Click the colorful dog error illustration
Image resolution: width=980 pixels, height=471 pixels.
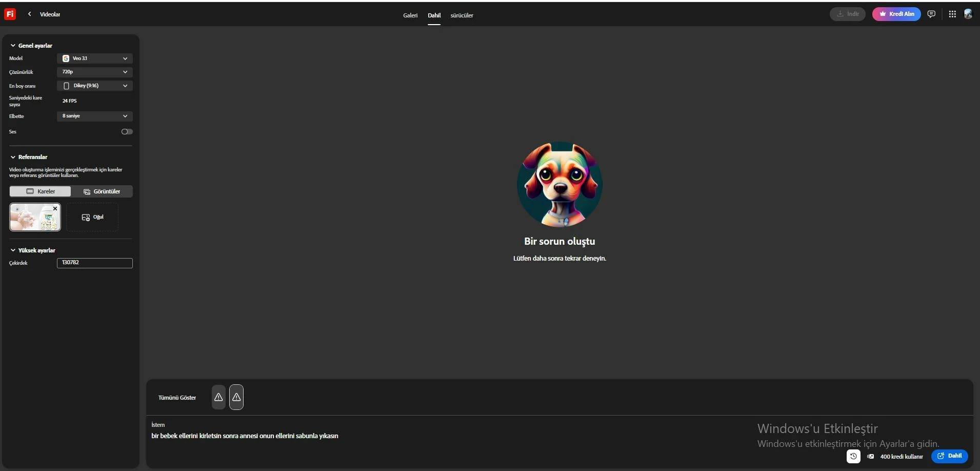coord(559,184)
